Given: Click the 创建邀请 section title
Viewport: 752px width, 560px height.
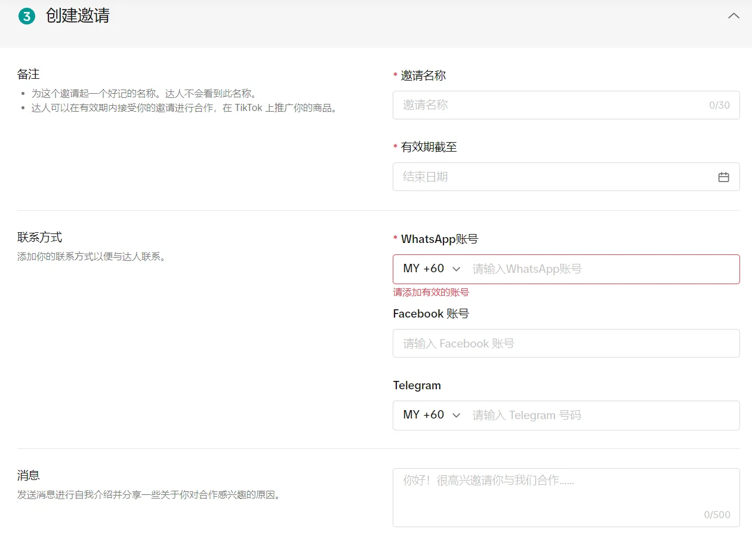Looking at the screenshot, I should coord(78,16).
